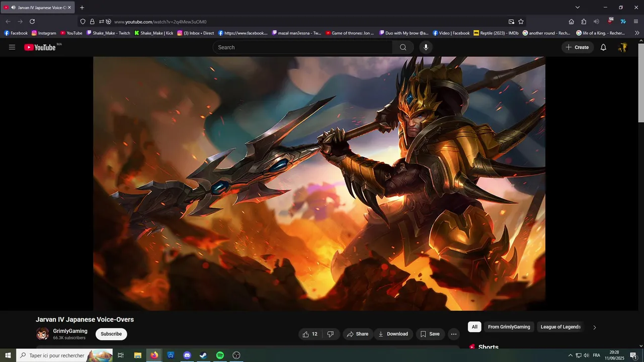Open GrimlyGaming channel avatar

click(x=42, y=334)
